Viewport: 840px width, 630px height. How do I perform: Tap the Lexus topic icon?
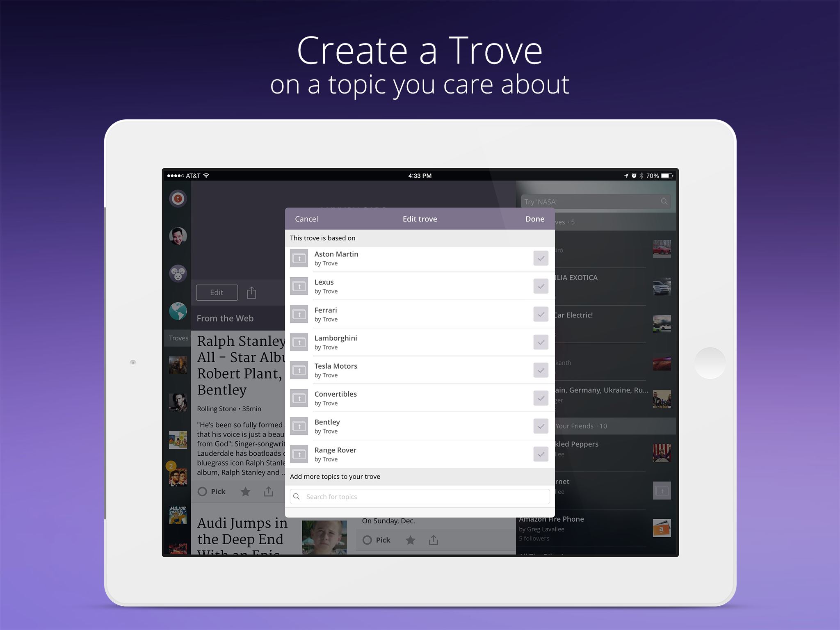pyautogui.click(x=299, y=286)
